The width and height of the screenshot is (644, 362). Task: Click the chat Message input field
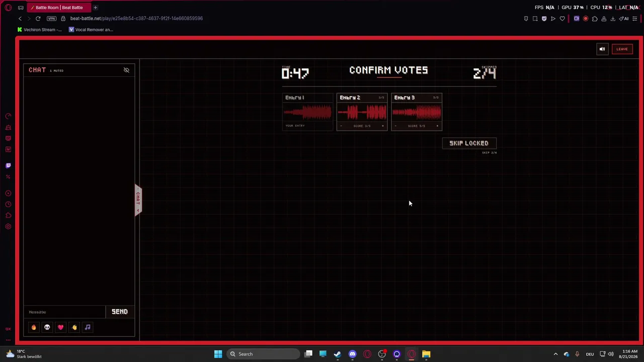click(x=66, y=312)
